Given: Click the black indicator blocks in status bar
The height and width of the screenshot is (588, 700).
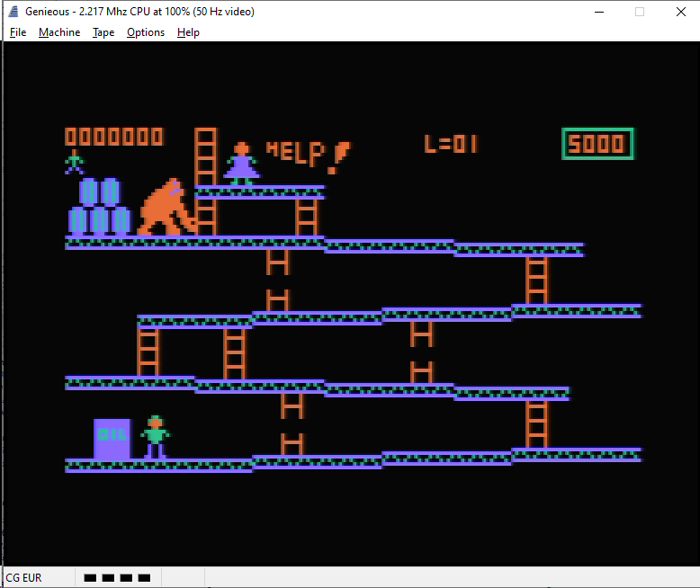Looking at the screenshot, I should coord(117,578).
